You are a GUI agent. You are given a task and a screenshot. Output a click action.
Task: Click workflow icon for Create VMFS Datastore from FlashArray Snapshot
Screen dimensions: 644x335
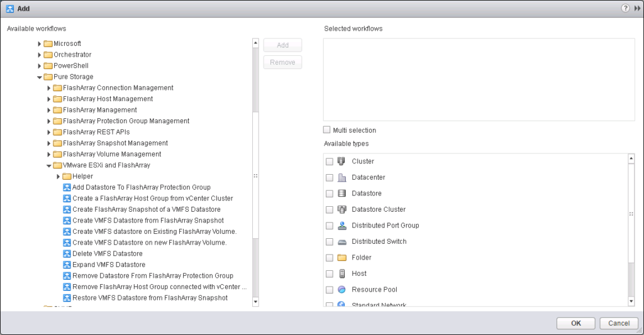(x=67, y=221)
